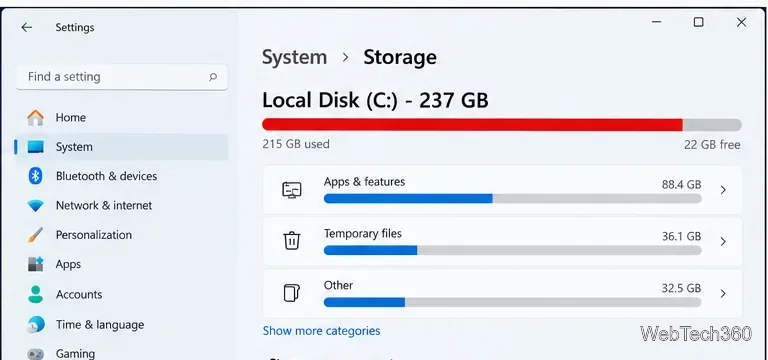Click Show more categories link

click(321, 331)
